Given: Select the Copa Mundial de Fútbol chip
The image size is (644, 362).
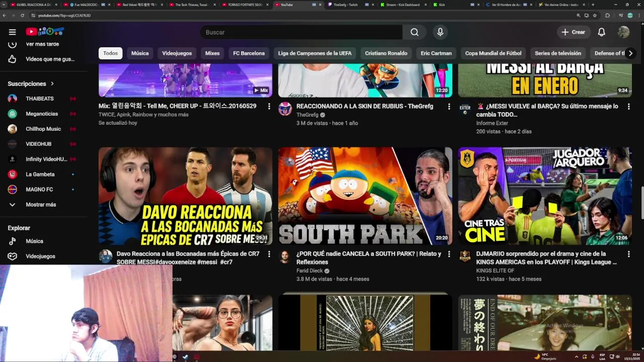Looking at the screenshot, I should click(x=493, y=53).
